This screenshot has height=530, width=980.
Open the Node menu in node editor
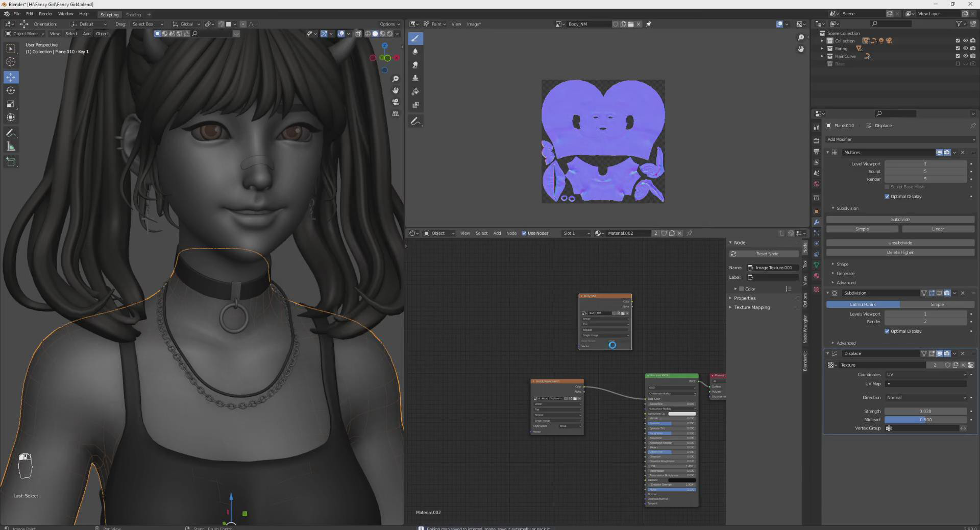pos(511,233)
